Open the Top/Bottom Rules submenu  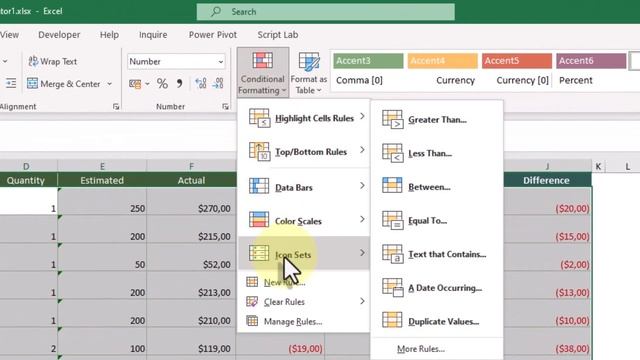304,151
